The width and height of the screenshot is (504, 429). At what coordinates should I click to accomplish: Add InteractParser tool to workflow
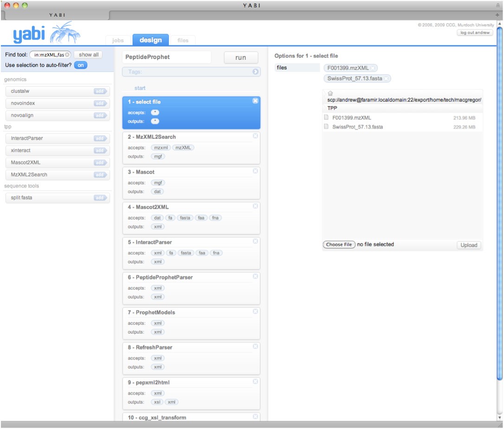100,139
